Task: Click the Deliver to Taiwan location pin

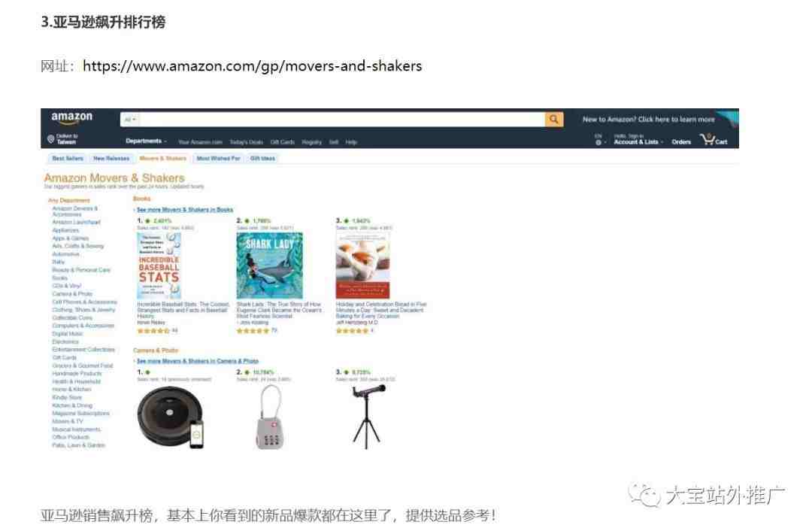Action: (51, 139)
